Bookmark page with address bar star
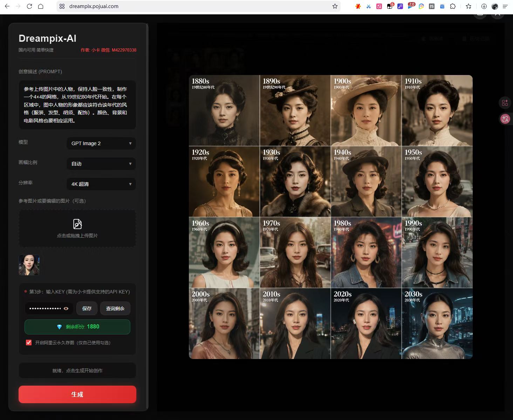The image size is (513, 420). 335,6
